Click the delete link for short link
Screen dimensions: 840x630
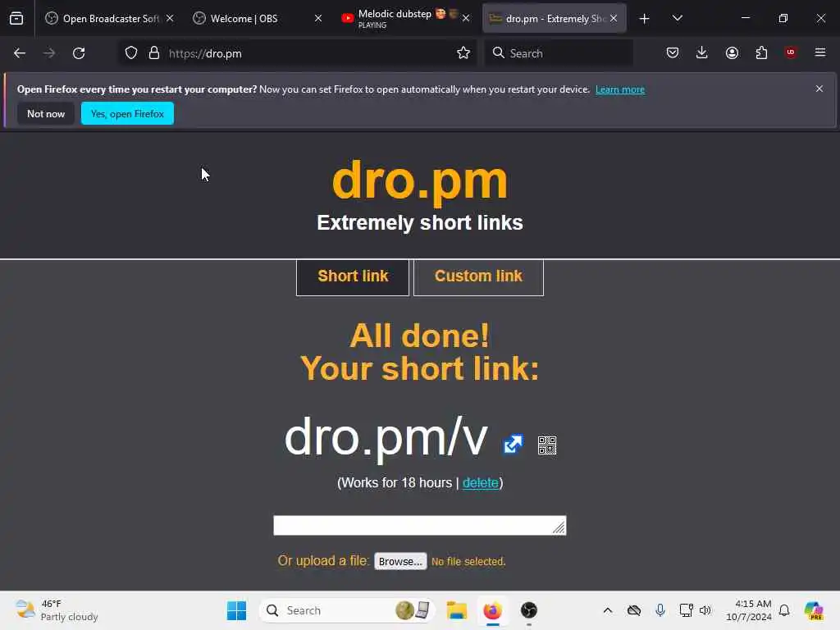click(x=481, y=482)
